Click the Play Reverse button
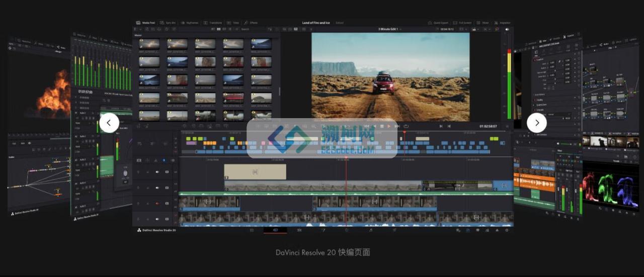The height and width of the screenshot is (277, 644). pyautogui.click(x=374, y=126)
